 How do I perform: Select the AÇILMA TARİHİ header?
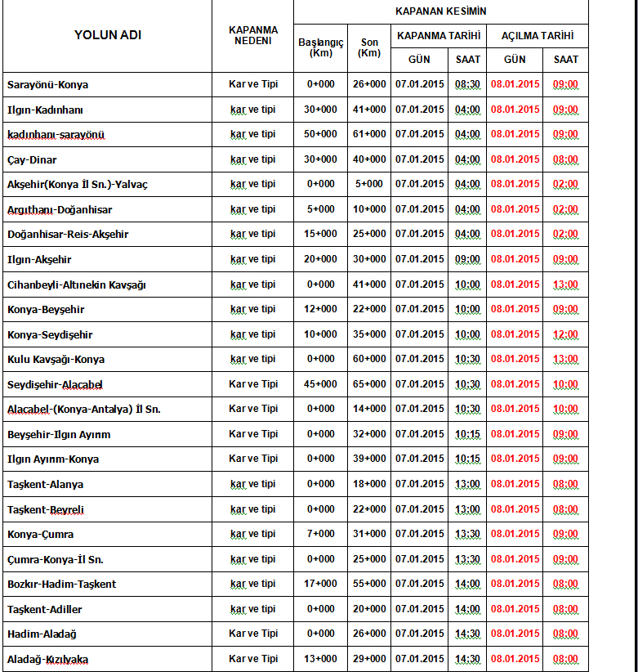pos(538,36)
